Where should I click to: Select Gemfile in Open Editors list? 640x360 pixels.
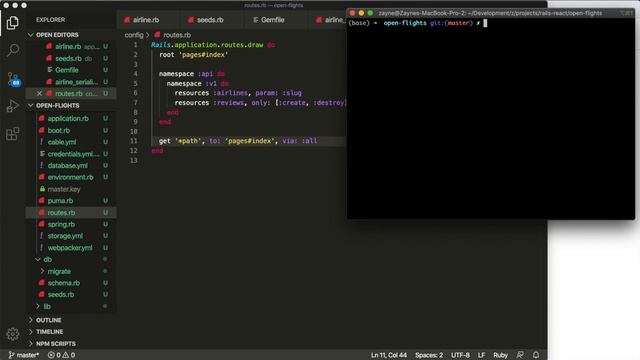pyautogui.click(x=71, y=70)
